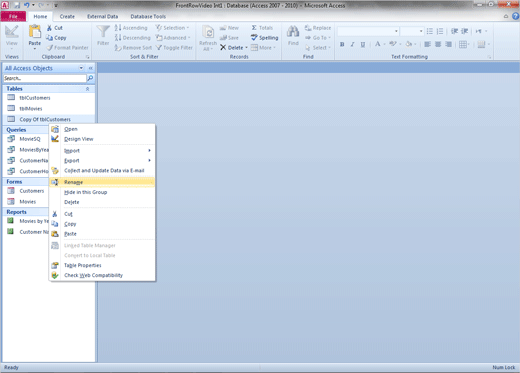The height and width of the screenshot is (373, 520).
Task: Click the bullets list icon in Text Formatting
Action: (x=430, y=31)
